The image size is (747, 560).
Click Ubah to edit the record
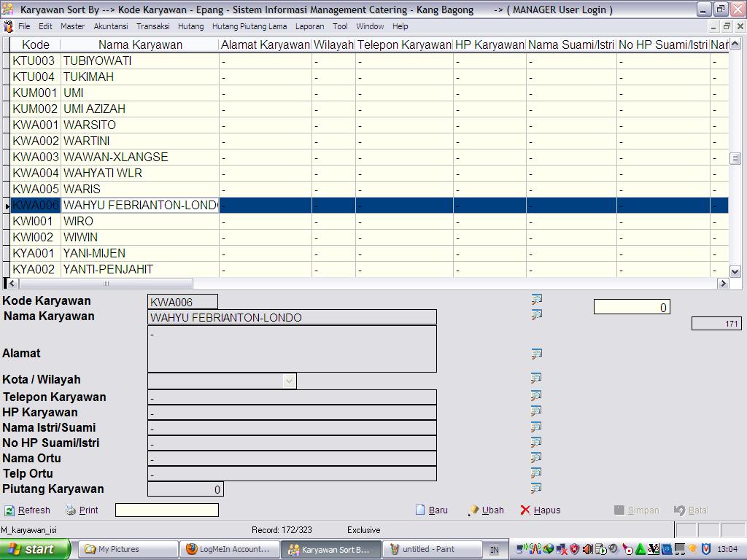click(486, 510)
